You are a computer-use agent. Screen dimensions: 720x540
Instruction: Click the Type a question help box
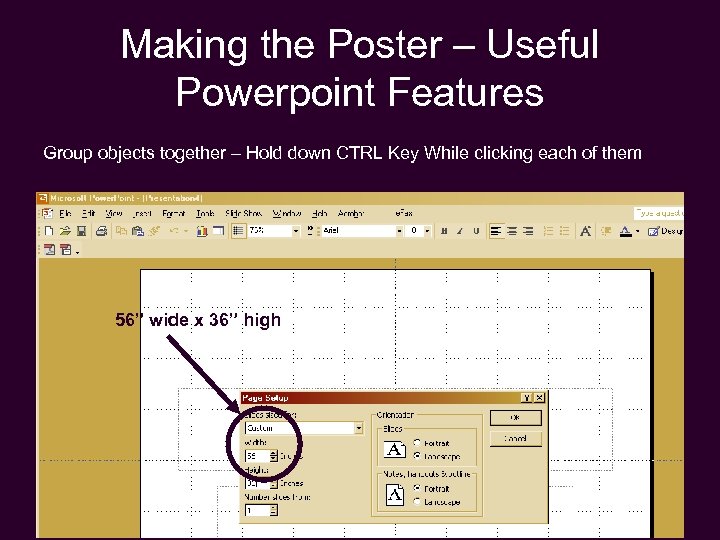pyautogui.click(x=658, y=213)
